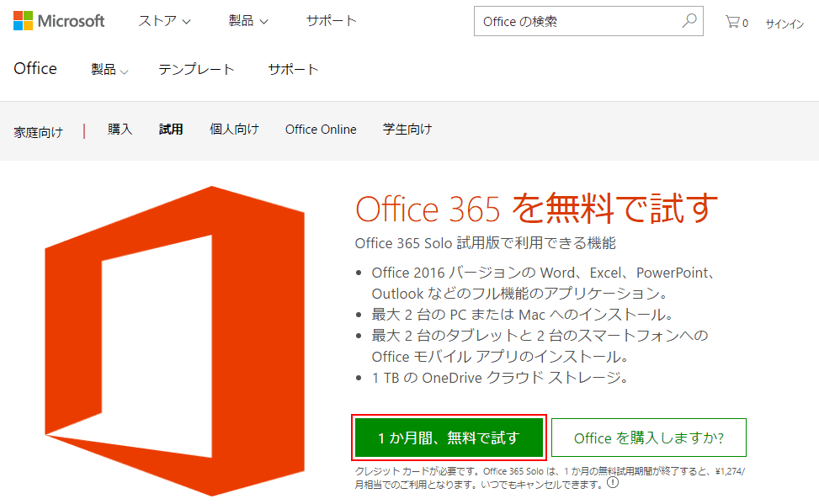This screenshot has height=504, width=819.
Task: Select the 購入 tab
Action: click(x=120, y=129)
